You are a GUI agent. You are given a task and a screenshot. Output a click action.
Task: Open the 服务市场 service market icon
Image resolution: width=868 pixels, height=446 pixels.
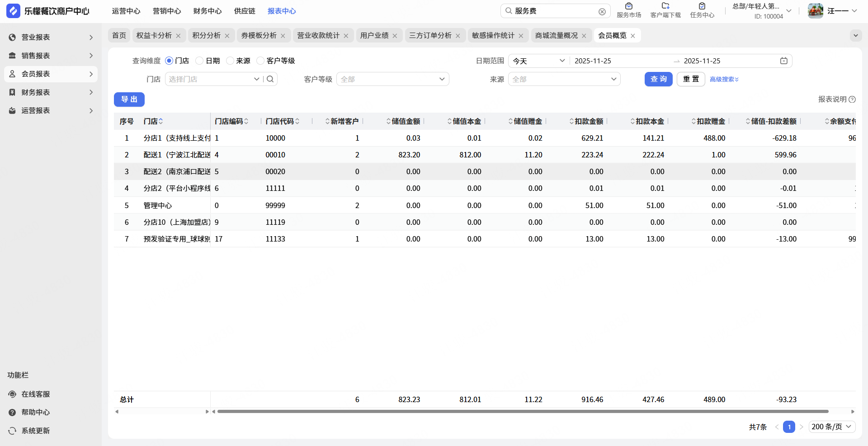point(628,6)
